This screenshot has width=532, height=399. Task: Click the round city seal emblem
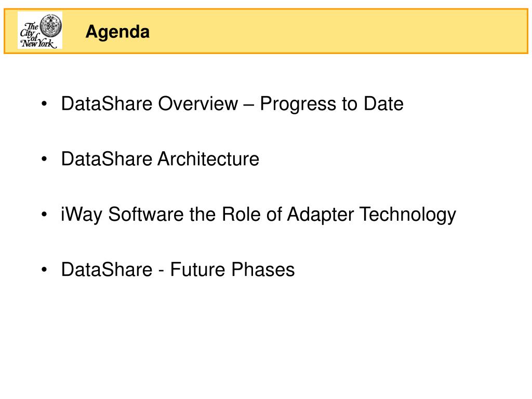51,25
